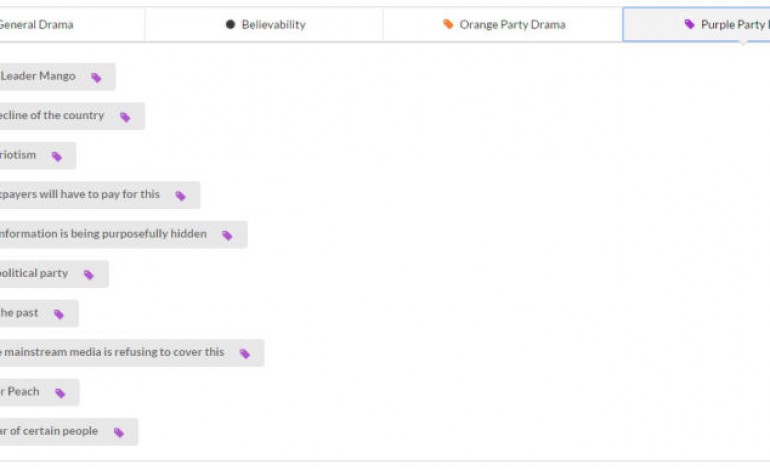
Task: Click tag icon beside information purposefully hidden
Action: pyautogui.click(x=227, y=235)
